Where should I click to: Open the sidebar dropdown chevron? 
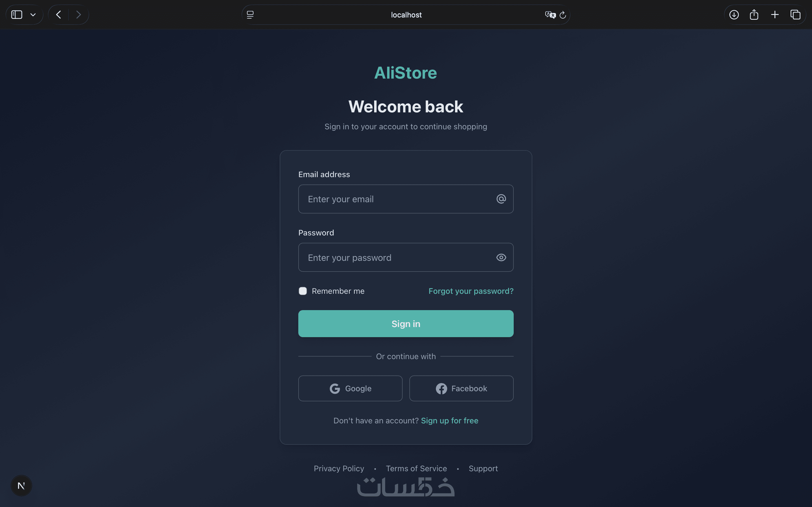coord(33,15)
